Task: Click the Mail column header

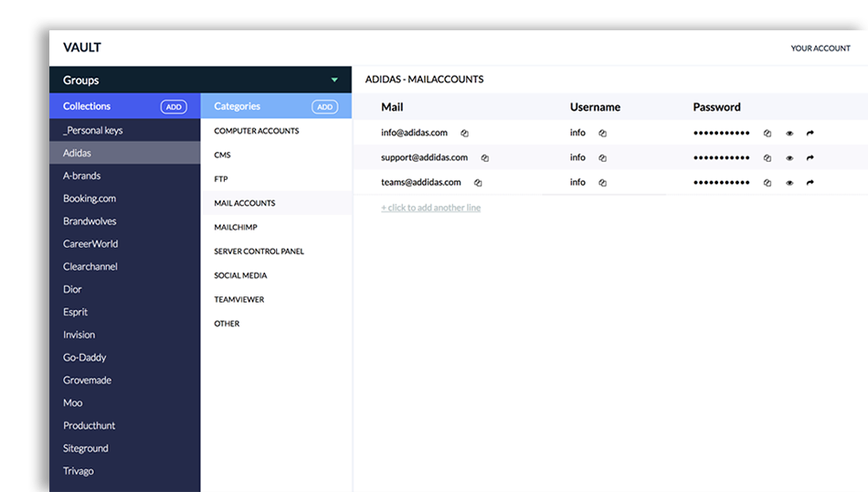Action: [x=392, y=107]
